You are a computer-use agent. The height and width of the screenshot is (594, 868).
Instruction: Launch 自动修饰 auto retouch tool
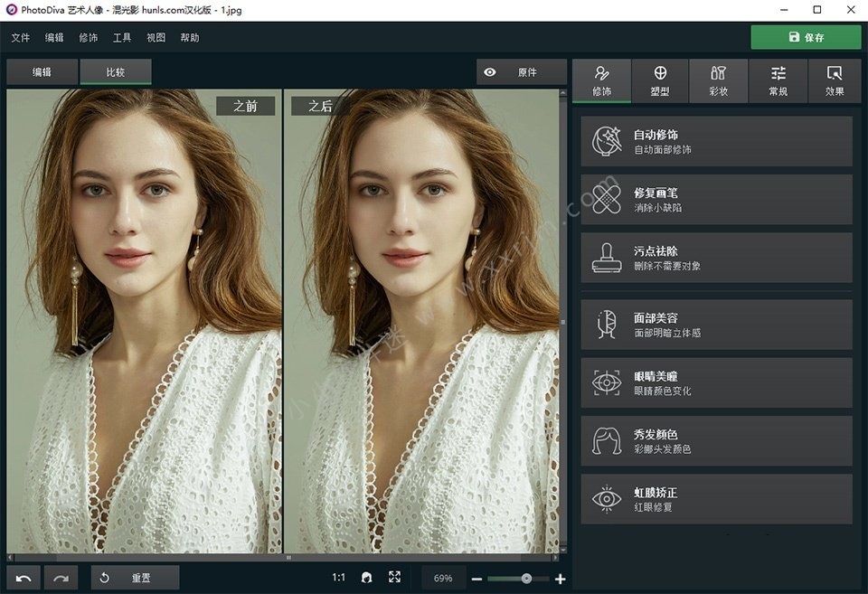[716, 141]
